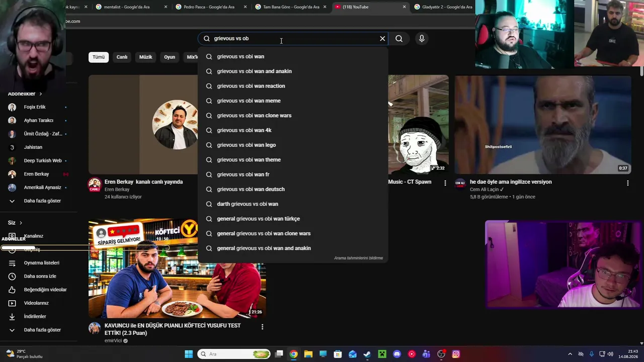Pick 'grievous vs obi wan 4k' suggestion
This screenshot has width=644, height=362.
293,130
